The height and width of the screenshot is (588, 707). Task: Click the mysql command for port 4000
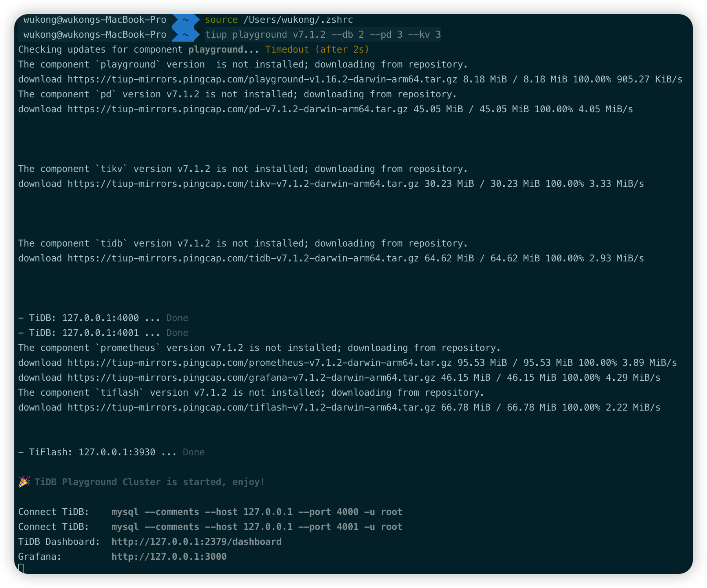(x=257, y=512)
